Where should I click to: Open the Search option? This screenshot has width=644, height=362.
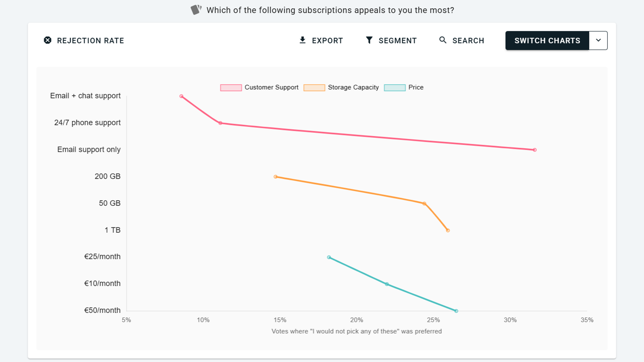[468, 41]
